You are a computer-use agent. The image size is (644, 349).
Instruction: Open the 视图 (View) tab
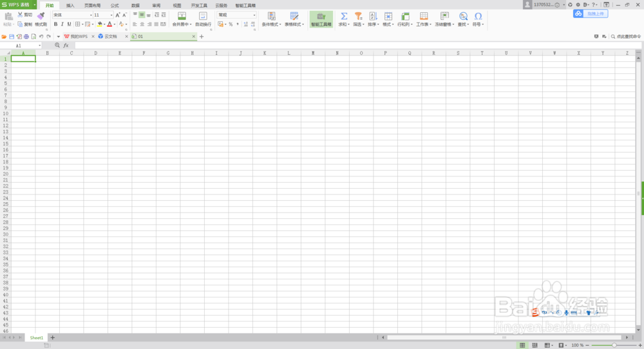click(x=177, y=5)
